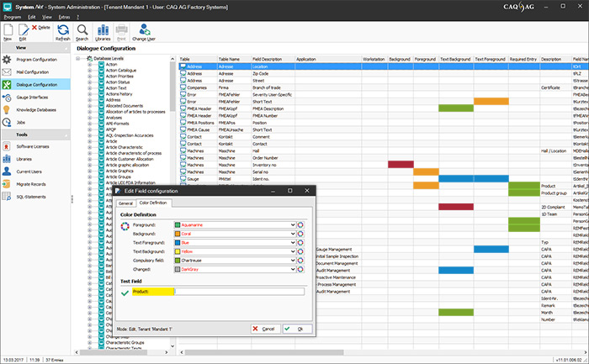This screenshot has width=589, height=364.
Task: Click the New toolbar icon
Action: [8, 31]
